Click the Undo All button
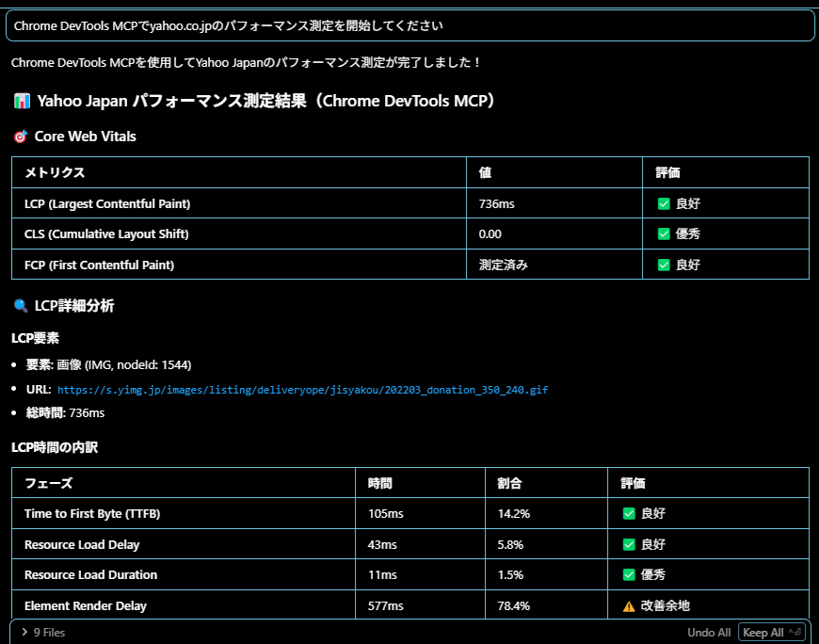The width and height of the screenshot is (819, 644). [709, 633]
